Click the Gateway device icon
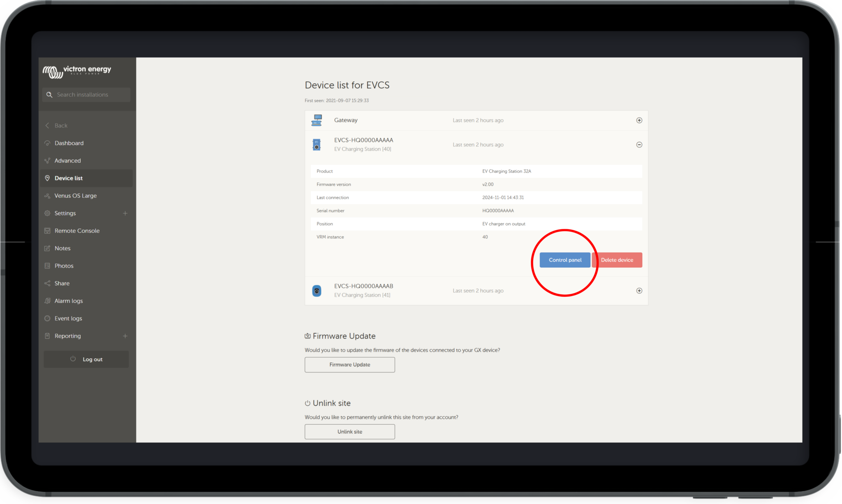Screen dimensions: 842x504 (317, 120)
